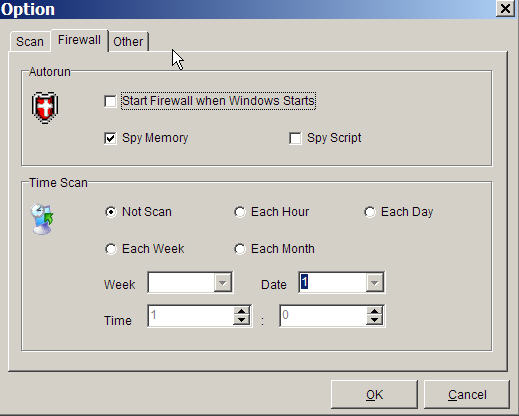The image size is (519, 416).
Task: Click the red shield firewall icon
Action: pyautogui.click(x=45, y=108)
